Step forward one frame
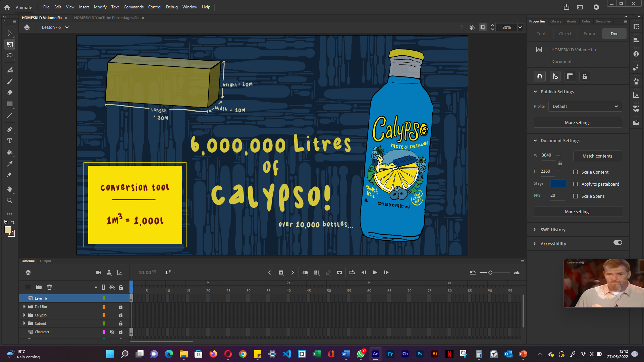 [386, 273]
